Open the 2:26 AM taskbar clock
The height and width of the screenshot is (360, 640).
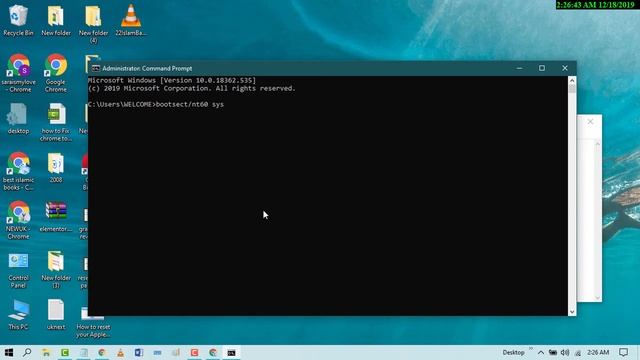tap(598, 352)
